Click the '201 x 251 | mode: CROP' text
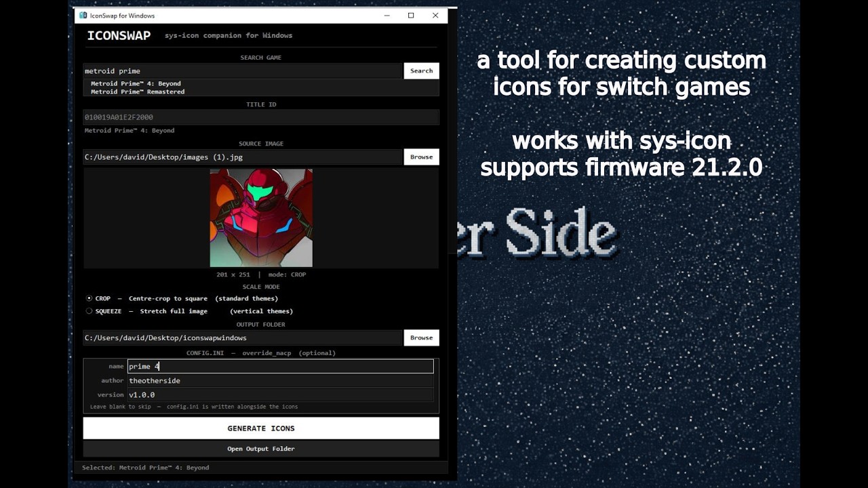Image resolution: width=868 pixels, height=488 pixels. pos(261,274)
